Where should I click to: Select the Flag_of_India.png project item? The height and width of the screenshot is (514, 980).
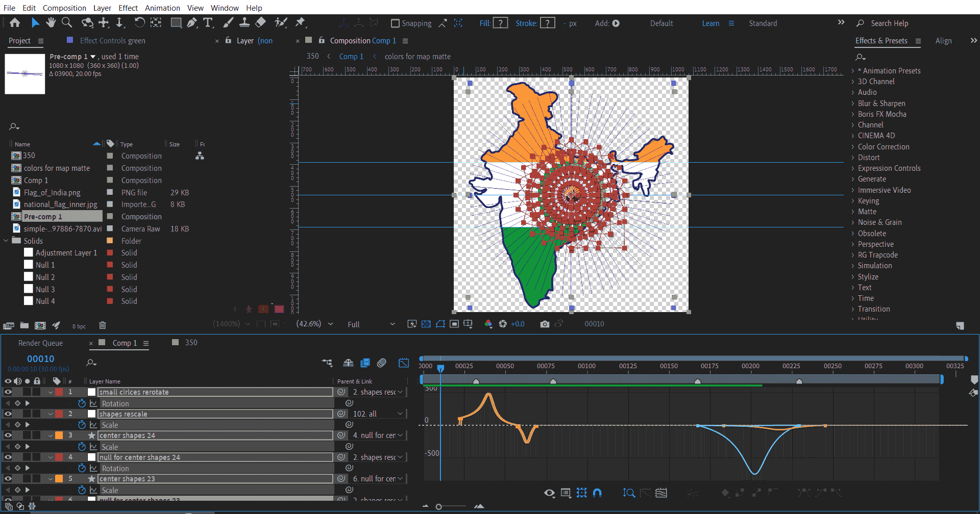52,193
